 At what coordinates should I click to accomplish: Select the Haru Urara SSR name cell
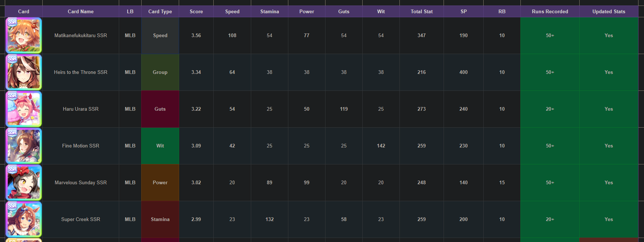[x=81, y=109]
